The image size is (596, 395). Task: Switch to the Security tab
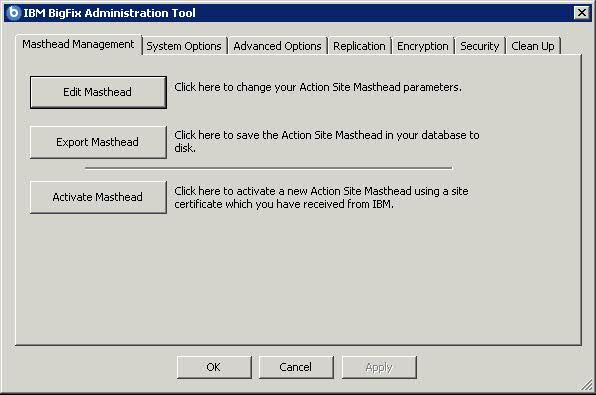click(x=480, y=46)
